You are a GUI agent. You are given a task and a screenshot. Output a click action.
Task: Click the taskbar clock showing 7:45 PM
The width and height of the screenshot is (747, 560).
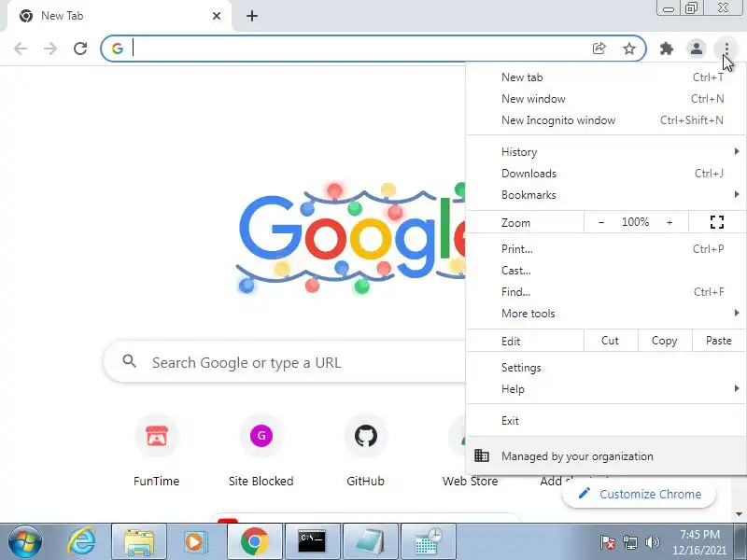(699, 542)
